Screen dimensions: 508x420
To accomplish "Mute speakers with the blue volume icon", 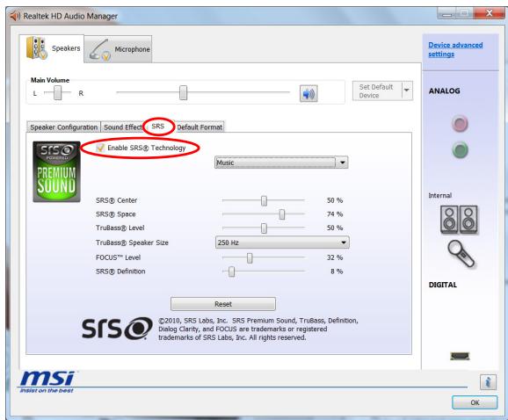I will [x=308, y=94].
